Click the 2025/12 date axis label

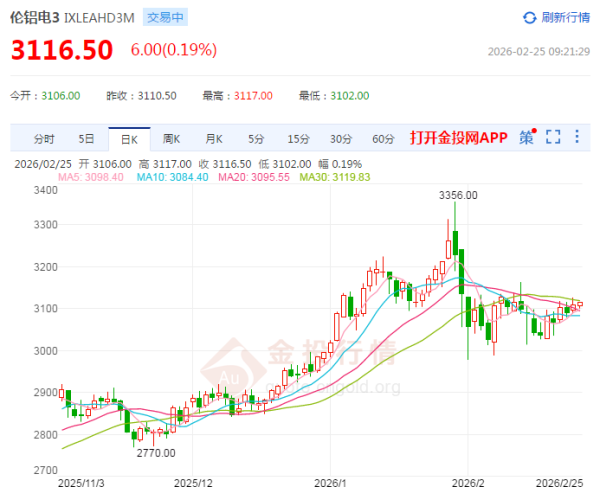(193, 482)
